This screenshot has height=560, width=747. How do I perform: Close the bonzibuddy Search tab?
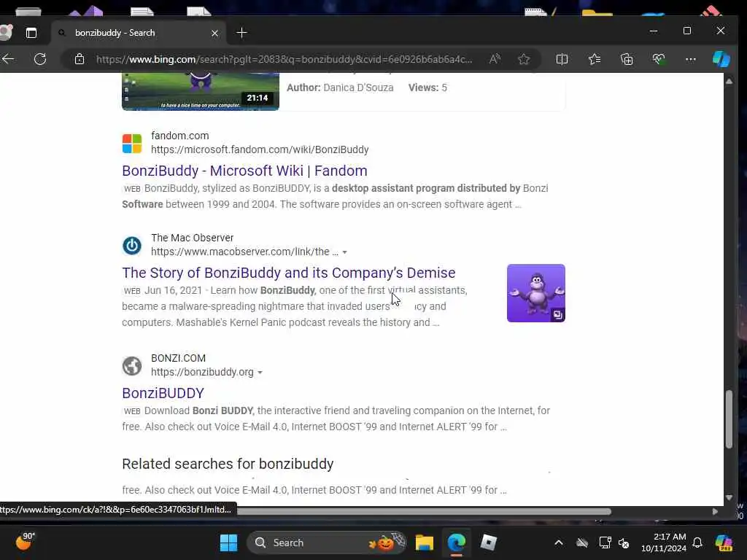pos(215,34)
